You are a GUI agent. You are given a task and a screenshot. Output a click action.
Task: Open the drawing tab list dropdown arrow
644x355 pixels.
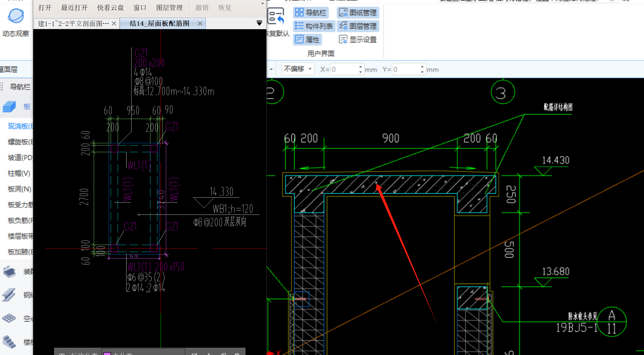(x=259, y=23)
